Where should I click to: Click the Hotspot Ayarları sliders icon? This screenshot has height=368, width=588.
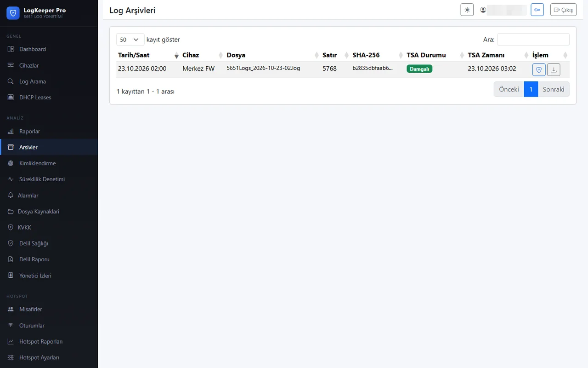point(11,357)
